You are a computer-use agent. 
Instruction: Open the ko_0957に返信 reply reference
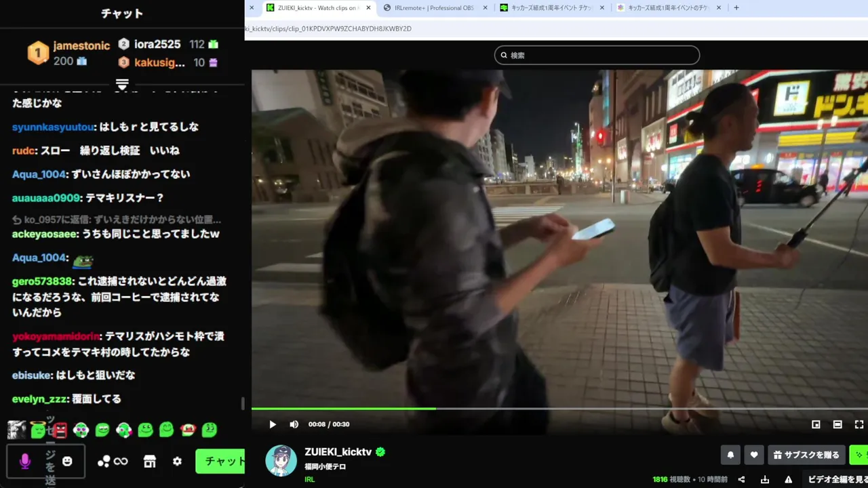pos(117,220)
